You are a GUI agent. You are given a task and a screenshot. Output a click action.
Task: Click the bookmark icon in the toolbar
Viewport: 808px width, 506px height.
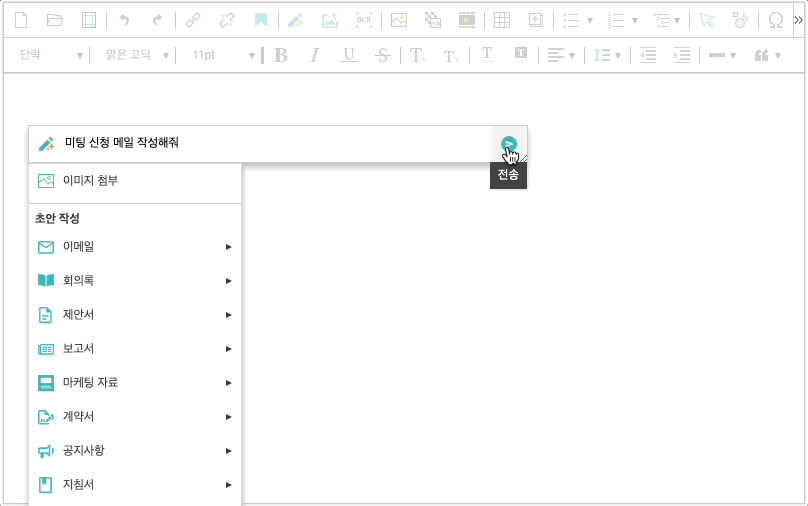tap(260, 20)
